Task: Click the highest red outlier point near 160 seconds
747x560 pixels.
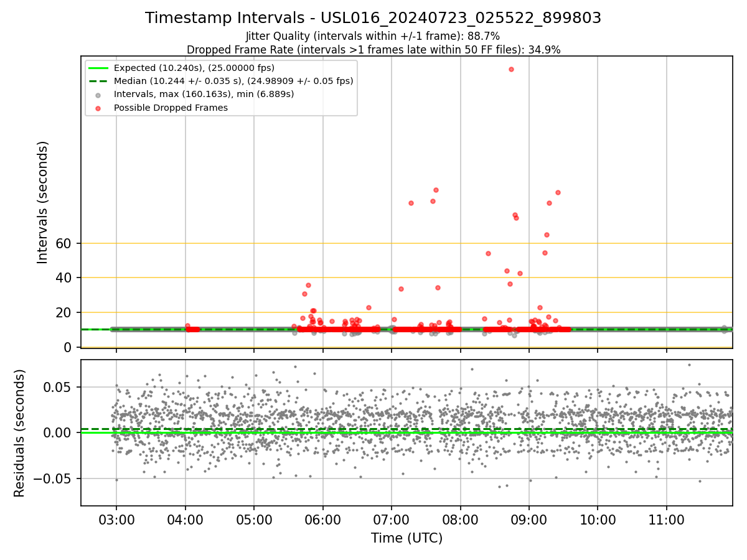Action: pos(511,69)
